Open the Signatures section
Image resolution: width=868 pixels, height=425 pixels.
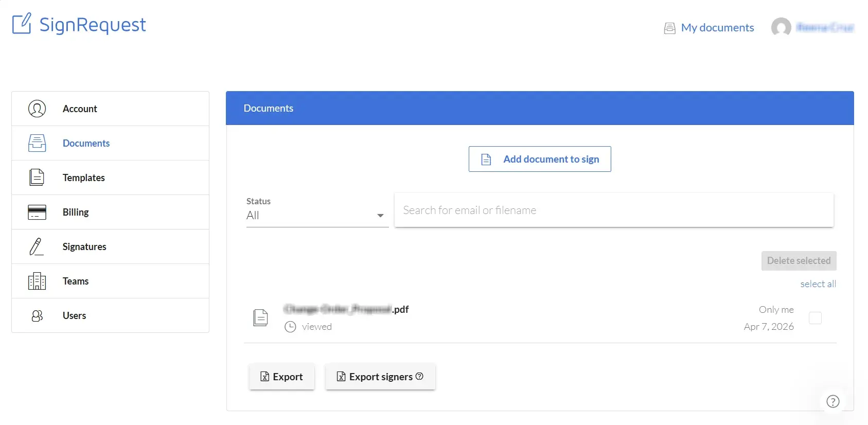pos(110,246)
